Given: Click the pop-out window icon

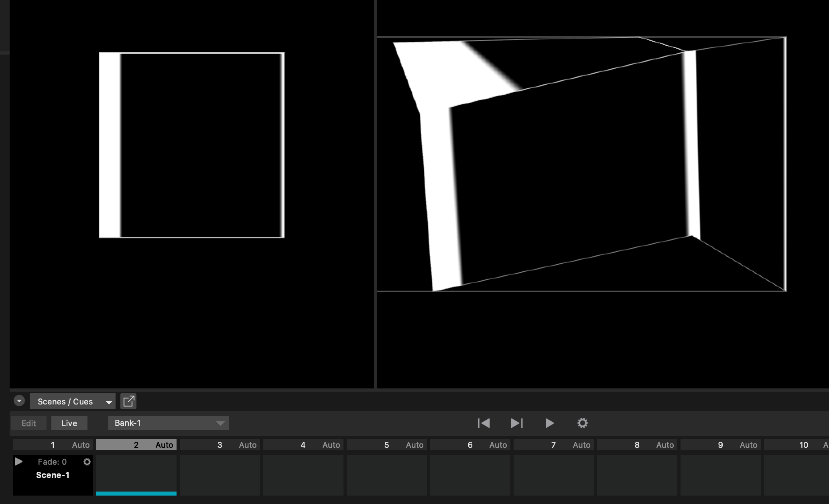Looking at the screenshot, I should point(128,401).
